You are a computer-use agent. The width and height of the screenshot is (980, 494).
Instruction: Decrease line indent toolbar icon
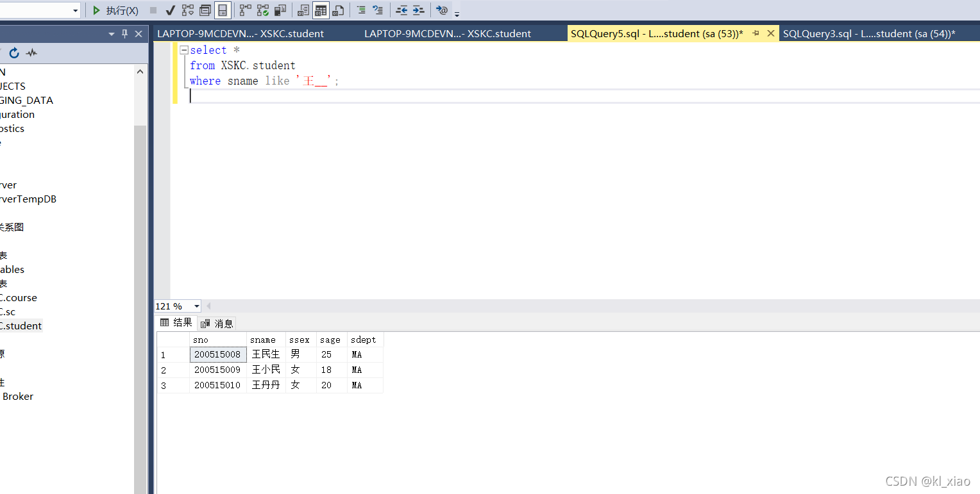(x=401, y=10)
